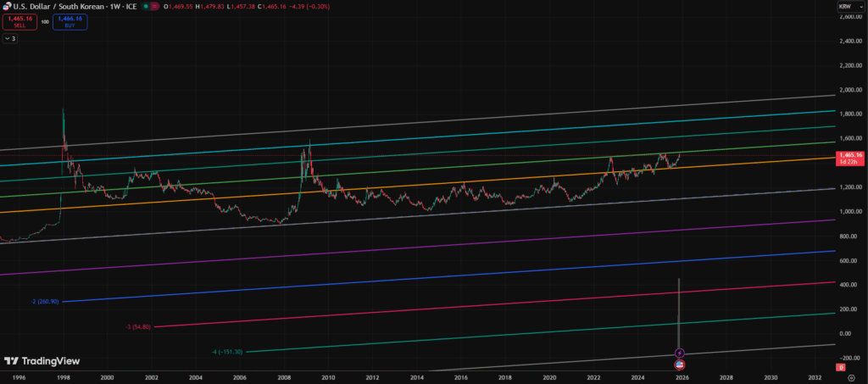
Task: Click the red SELL 1,465.16 button
Action: pos(20,21)
